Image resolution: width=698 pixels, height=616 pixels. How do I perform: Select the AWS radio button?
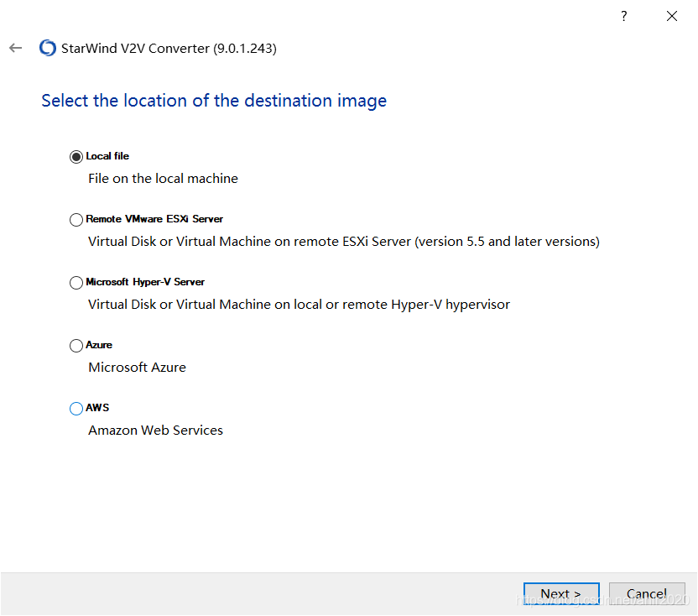click(76, 408)
